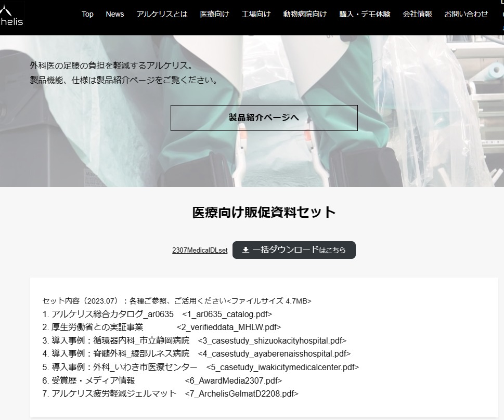Click the file name 4_casestudy_ayaberenaisshospital.pdf
Screen dimensions: 504x420
(274, 354)
